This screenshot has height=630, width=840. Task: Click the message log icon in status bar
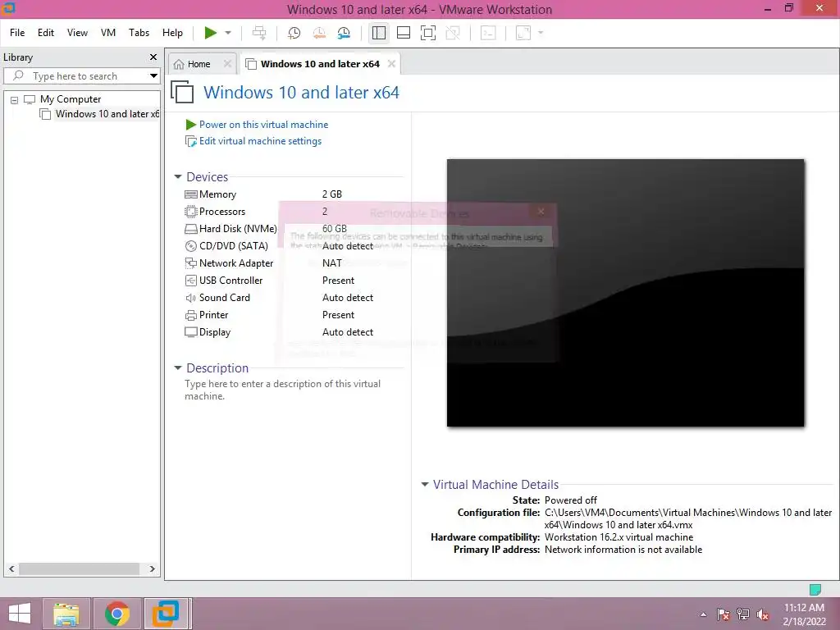click(x=815, y=590)
